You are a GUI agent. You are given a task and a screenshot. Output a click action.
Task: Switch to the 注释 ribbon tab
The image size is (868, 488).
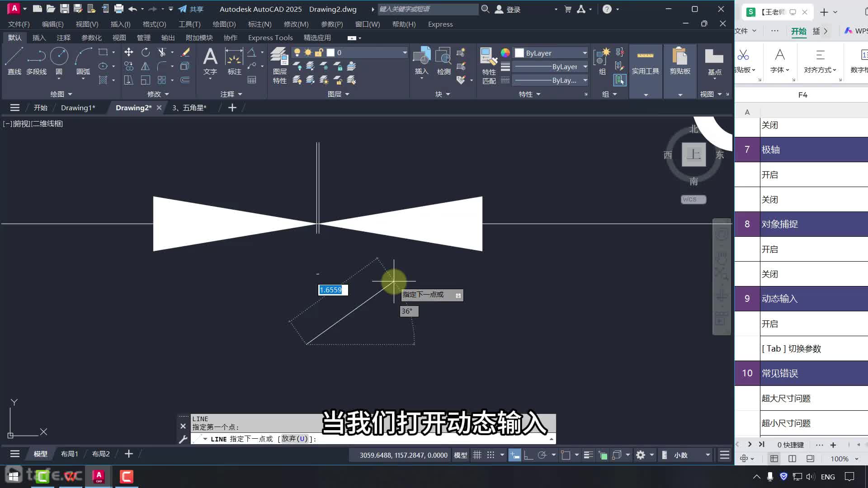pyautogui.click(x=63, y=38)
